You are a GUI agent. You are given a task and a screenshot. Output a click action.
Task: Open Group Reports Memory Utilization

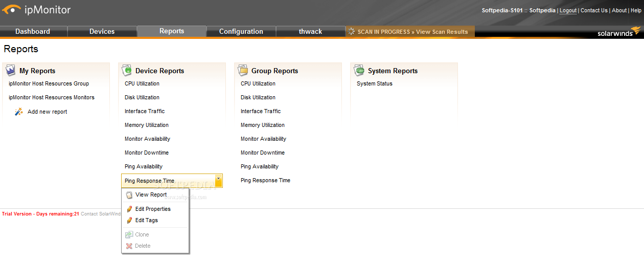point(263,125)
